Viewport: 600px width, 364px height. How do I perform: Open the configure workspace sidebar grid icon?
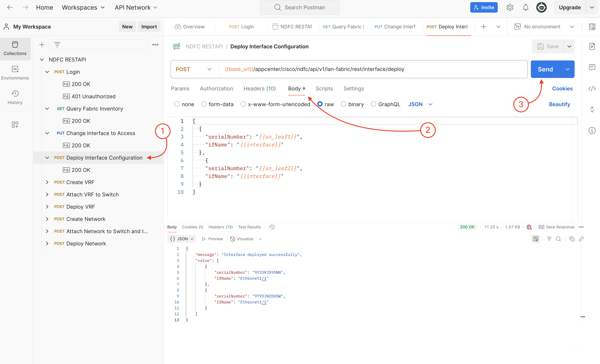point(15,125)
